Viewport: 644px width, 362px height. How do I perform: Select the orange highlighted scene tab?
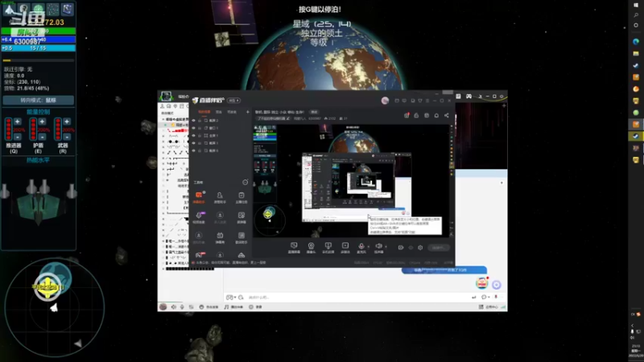204,112
